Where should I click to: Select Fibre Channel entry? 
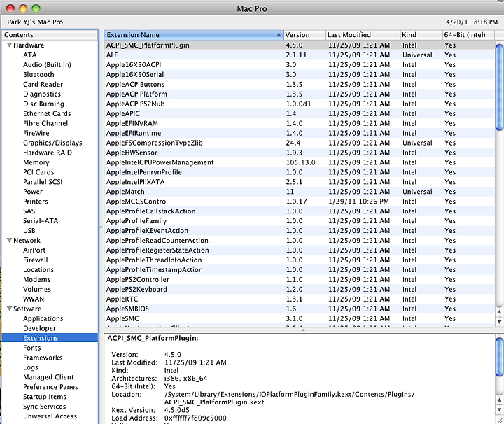(x=45, y=123)
